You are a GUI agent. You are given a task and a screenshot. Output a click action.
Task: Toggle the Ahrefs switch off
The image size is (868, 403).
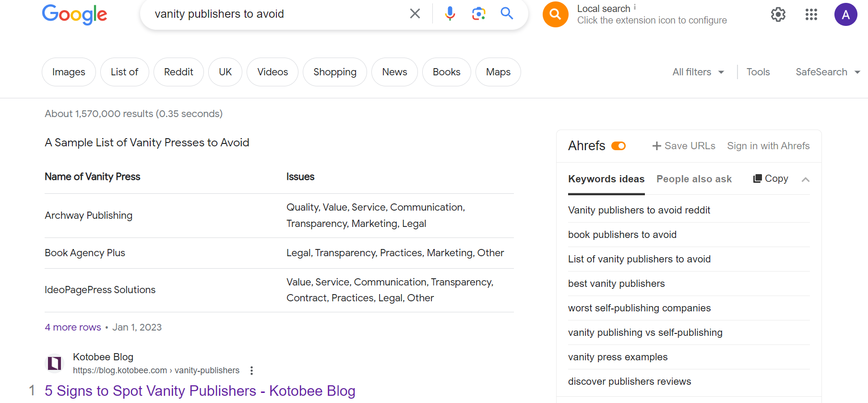tap(618, 146)
